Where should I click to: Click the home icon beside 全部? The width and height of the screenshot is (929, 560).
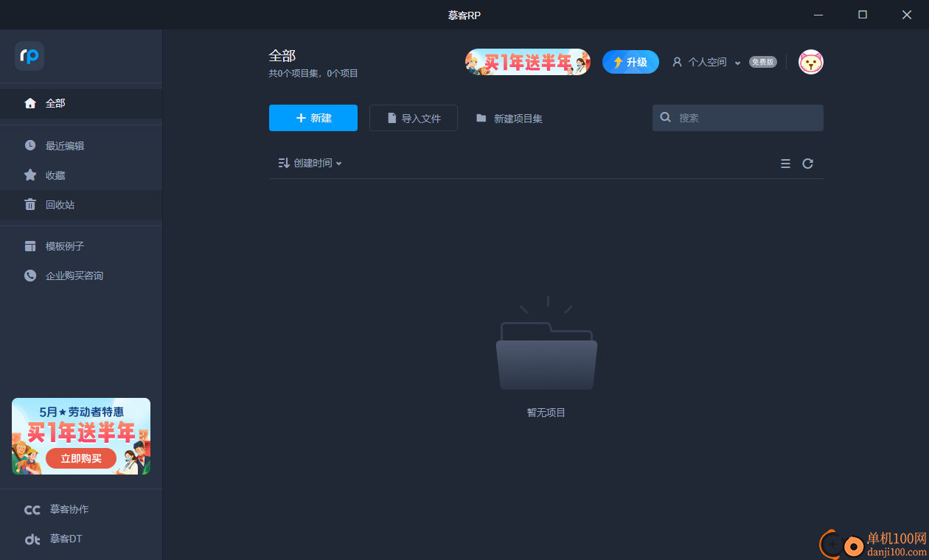30,103
